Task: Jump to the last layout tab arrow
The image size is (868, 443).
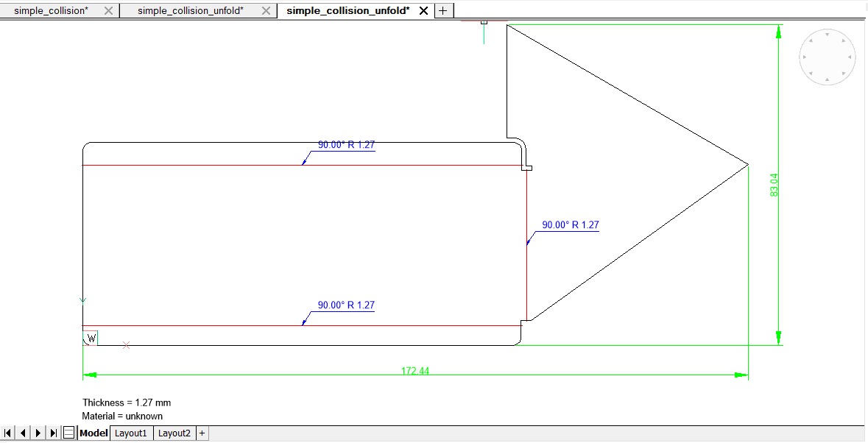Action: point(53,433)
